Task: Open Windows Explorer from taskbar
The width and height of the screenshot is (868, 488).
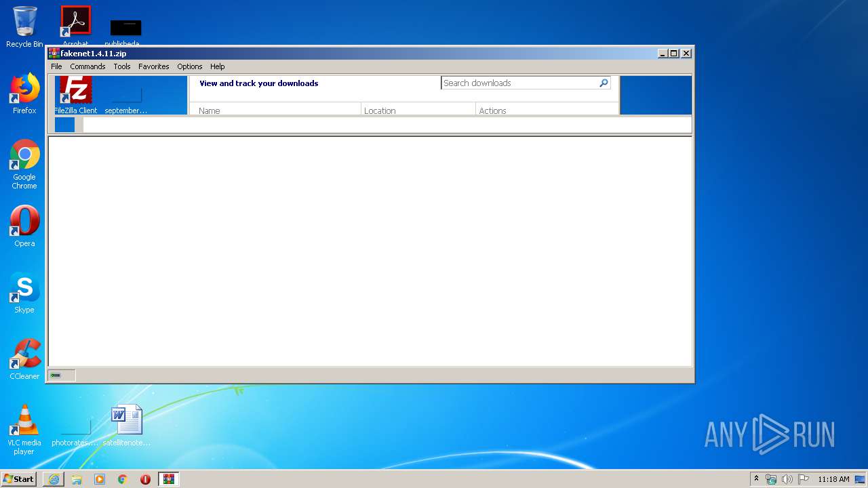Action: point(77,479)
